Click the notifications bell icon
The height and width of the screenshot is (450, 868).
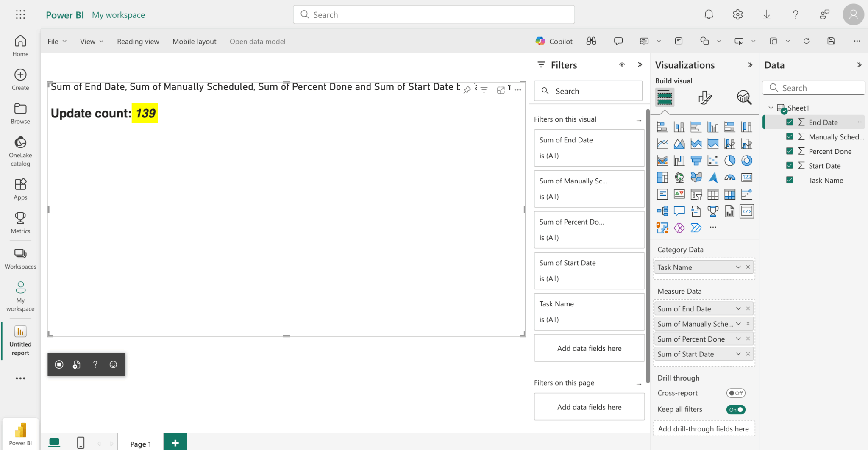click(x=709, y=15)
